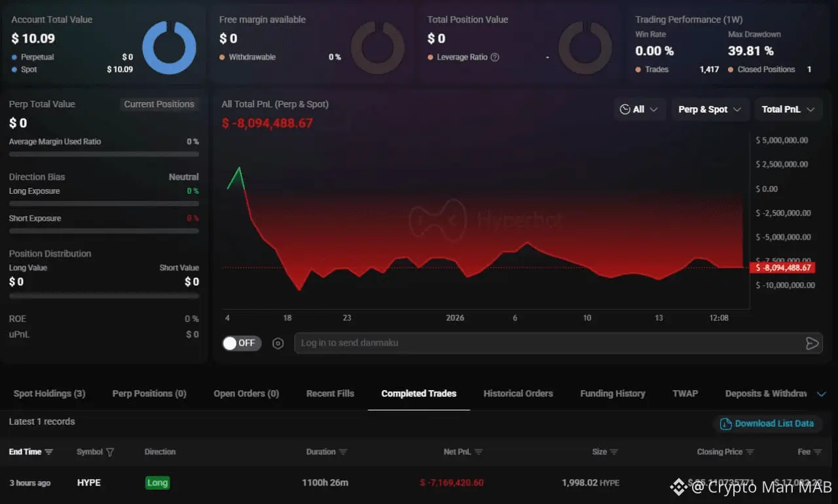Send danmaku with paper plane icon
The image size is (838, 504).
(812, 344)
